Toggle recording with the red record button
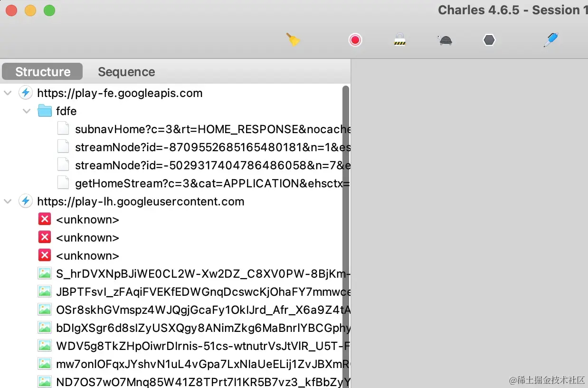This screenshot has width=588, height=388. 355,40
